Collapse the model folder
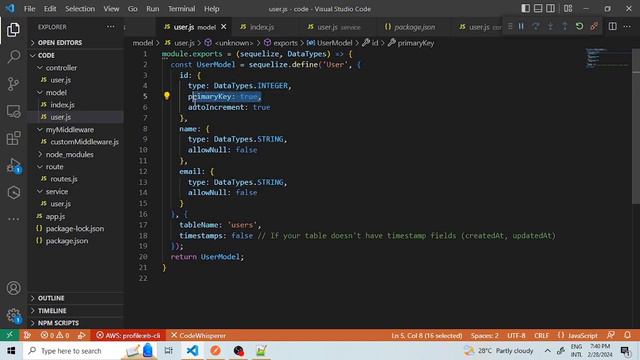Image resolution: width=640 pixels, height=360 pixels. coord(76,93)
